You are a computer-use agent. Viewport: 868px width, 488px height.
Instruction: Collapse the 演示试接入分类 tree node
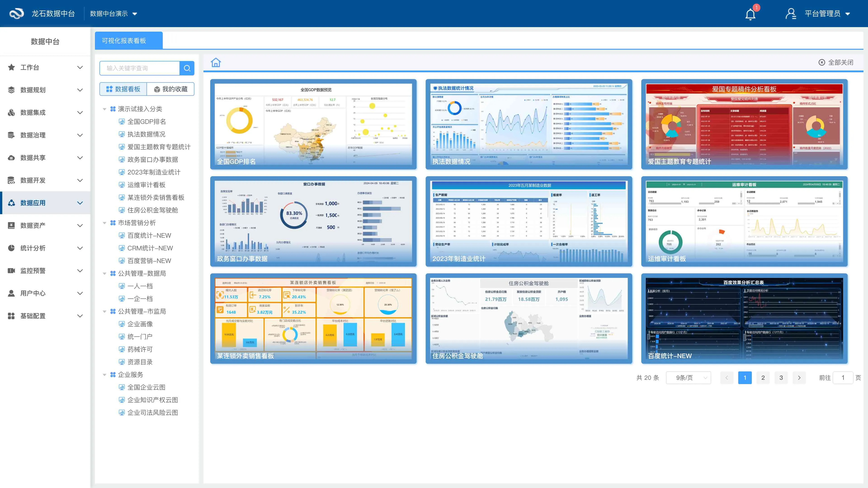[104, 109]
